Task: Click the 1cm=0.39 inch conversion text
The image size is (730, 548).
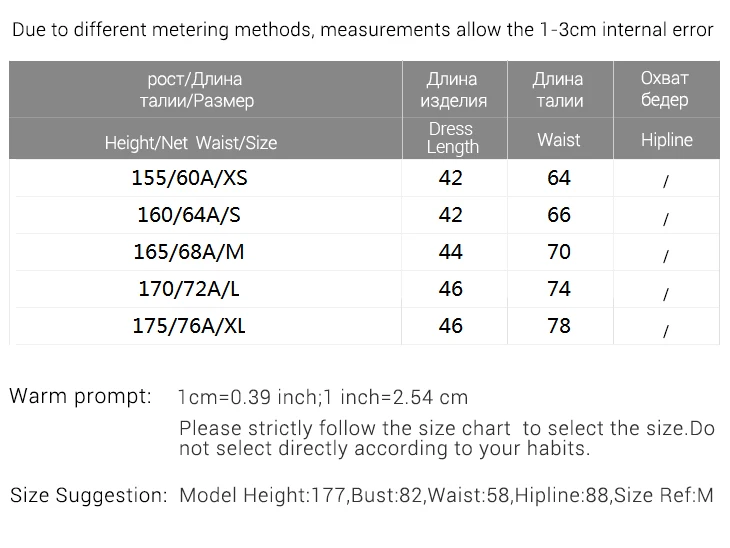Action: [x=250, y=398]
